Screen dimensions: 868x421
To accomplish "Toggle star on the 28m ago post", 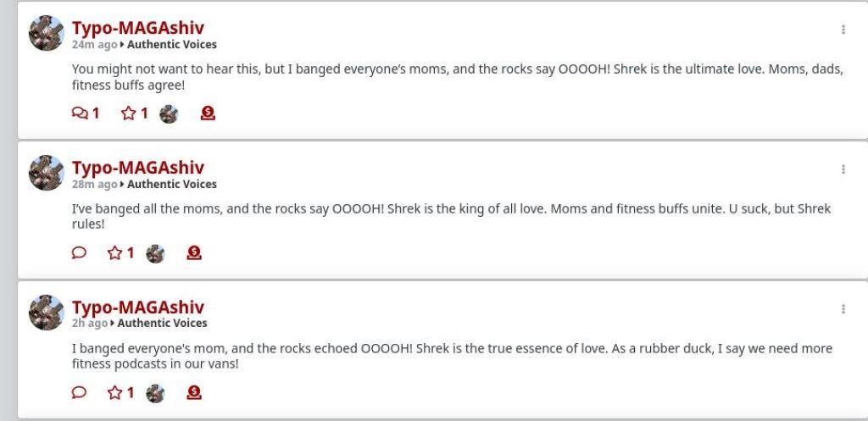I will click(x=114, y=252).
